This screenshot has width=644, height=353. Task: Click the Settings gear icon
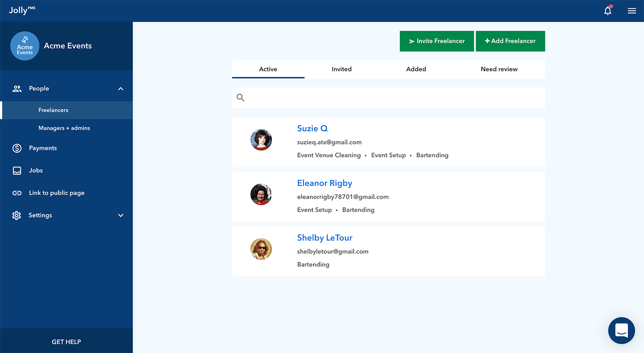17,215
